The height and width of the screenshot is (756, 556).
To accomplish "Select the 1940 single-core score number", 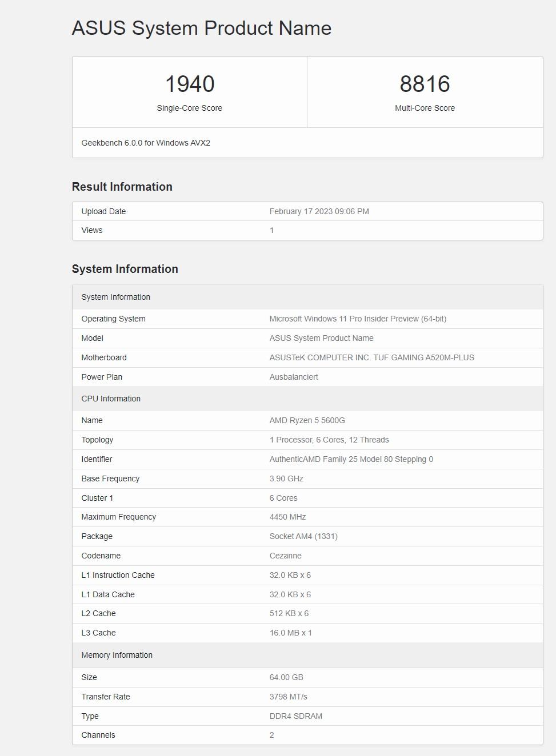I will tap(190, 84).
